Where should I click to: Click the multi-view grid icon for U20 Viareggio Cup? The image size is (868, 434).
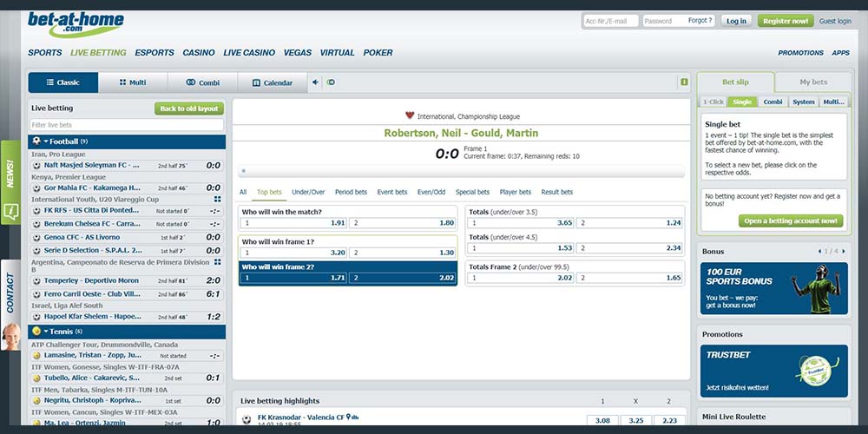click(217, 199)
